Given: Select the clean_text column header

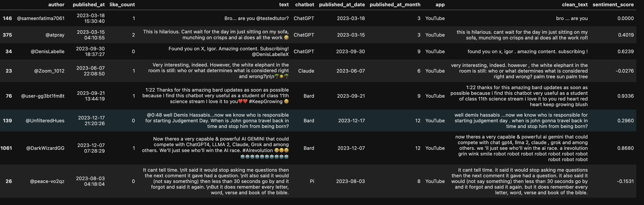Looking at the screenshot, I should 575,4.
